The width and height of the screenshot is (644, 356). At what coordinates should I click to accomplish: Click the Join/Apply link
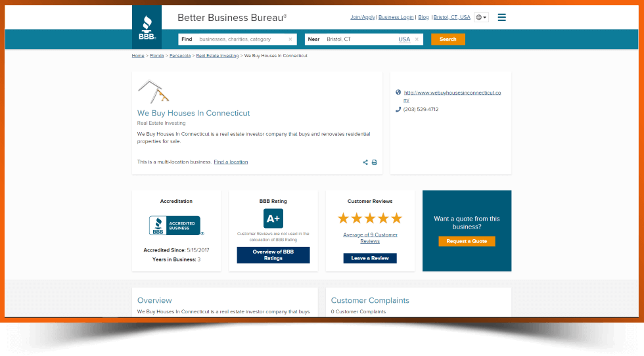(363, 17)
